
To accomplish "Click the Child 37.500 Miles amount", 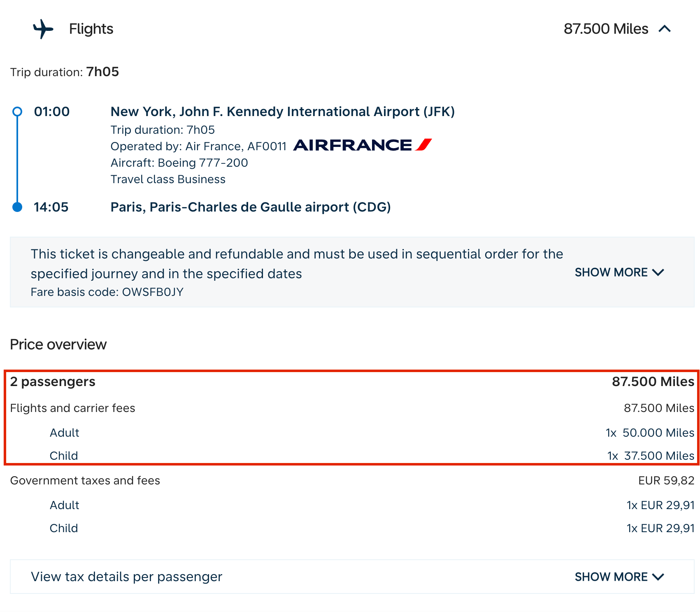I will point(658,456).
